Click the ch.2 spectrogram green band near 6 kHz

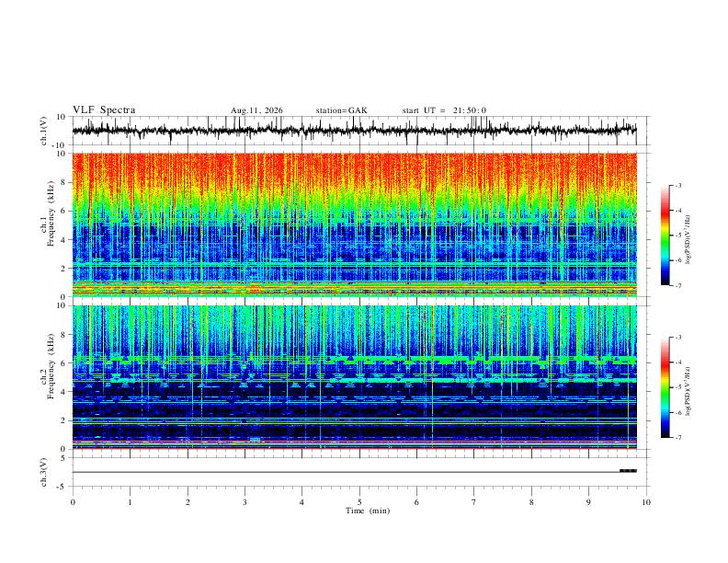point(354,359)
